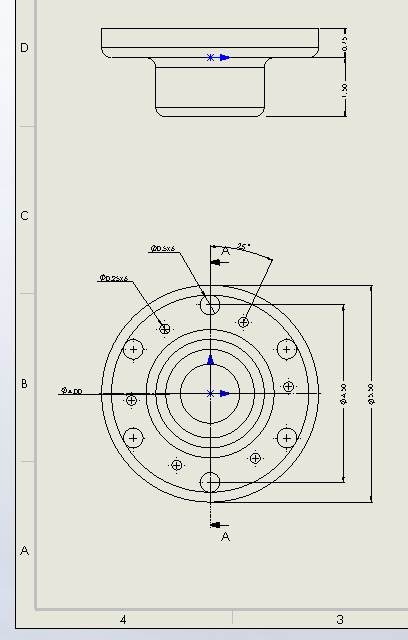Select the small hole at the 0.25 leader
408x640 pixels.
[164, 329]
